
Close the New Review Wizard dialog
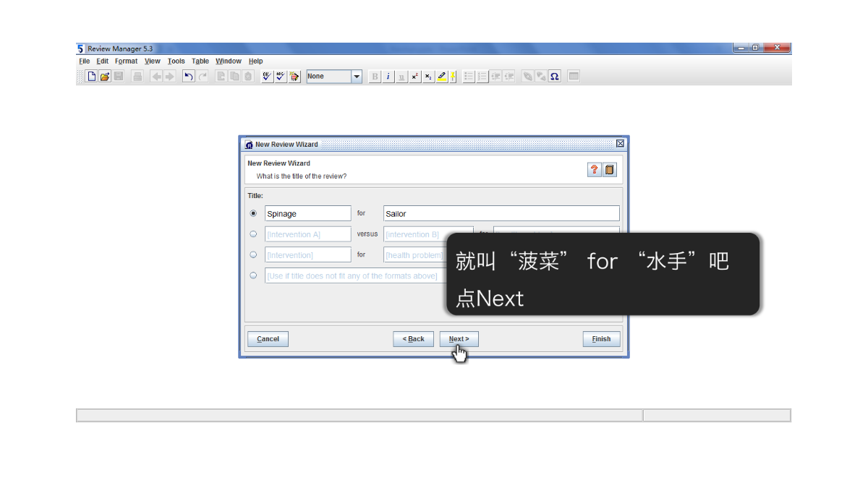point(620,144)
